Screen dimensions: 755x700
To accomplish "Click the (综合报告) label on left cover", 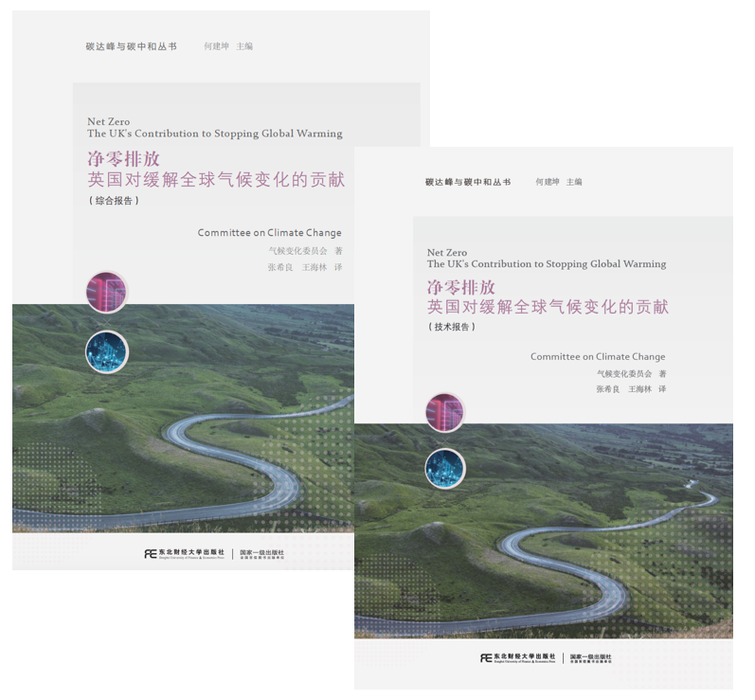I will click(x=114, y=201).
